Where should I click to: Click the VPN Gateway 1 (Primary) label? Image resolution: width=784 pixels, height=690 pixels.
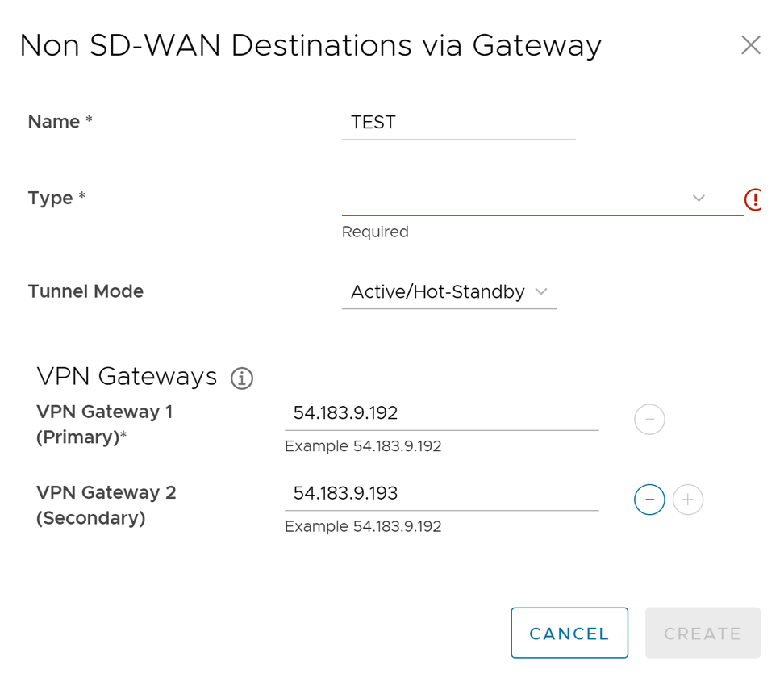pyautogui.click(x=105, y=424)
